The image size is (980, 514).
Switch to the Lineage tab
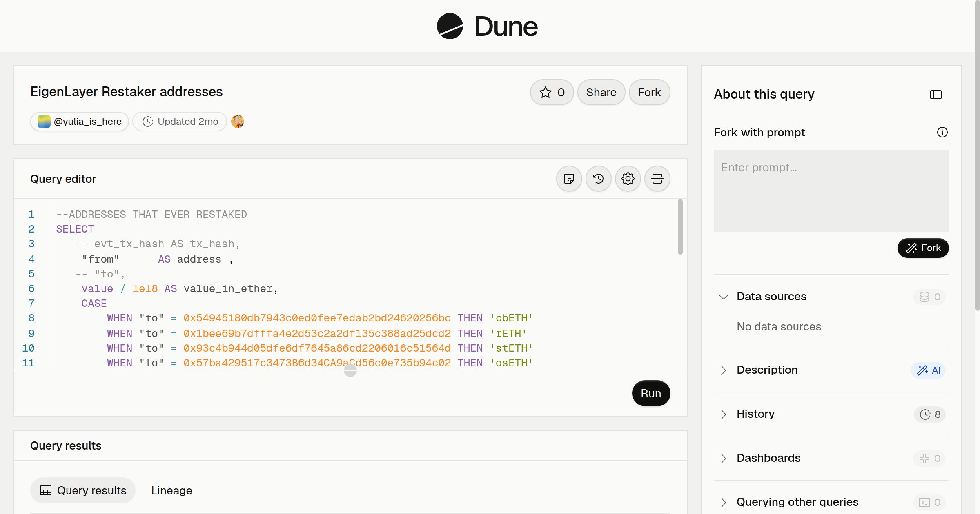point(171,490)
